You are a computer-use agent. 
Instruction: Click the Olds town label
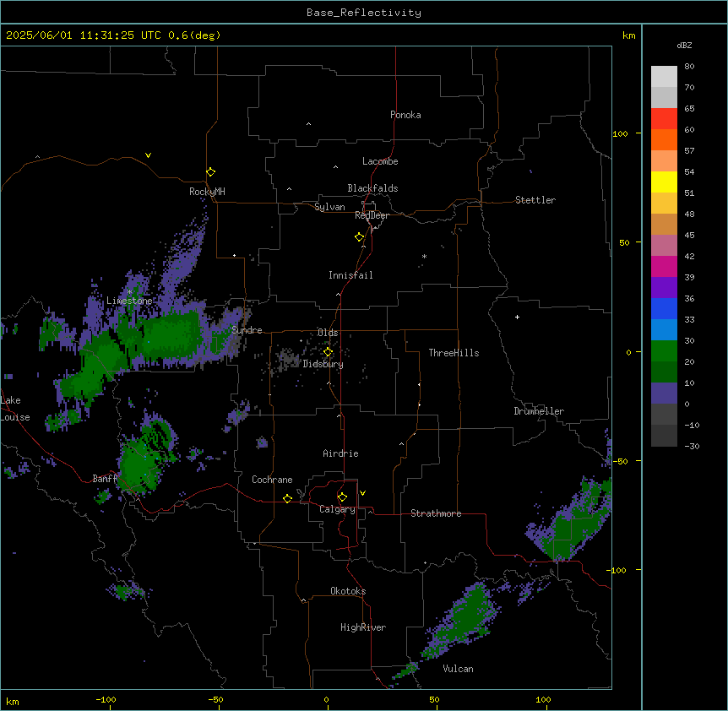(328, 333)
